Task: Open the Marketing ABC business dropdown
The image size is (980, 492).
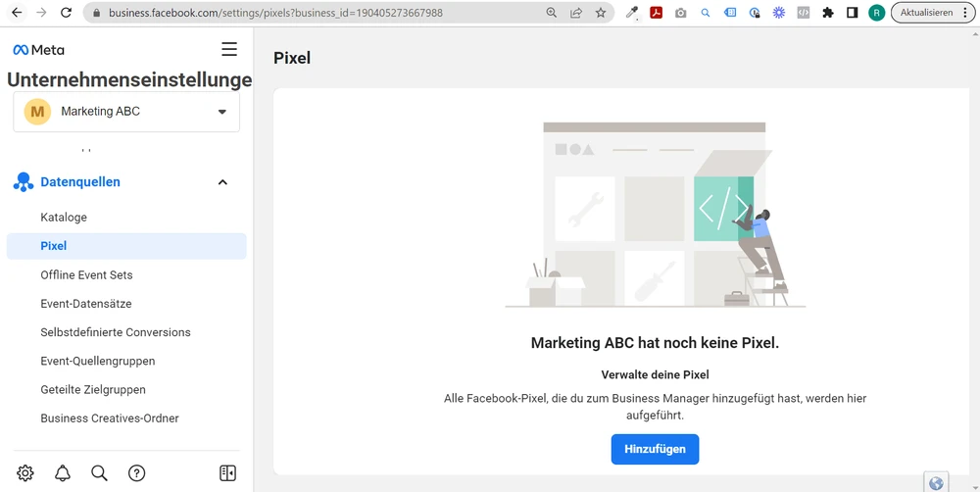Action: coord(126,112)
